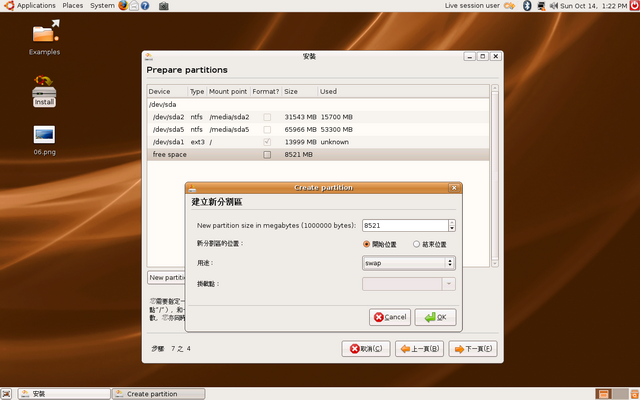The height and width of the screenshot is (400, 640).
Task: Click the New partition button behind dialog
Action: (x=166, y=278)
